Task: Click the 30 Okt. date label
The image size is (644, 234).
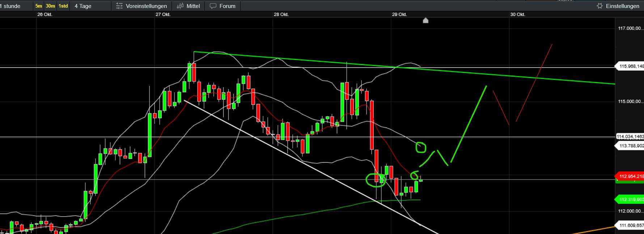Action: click(x=518, y=14)
